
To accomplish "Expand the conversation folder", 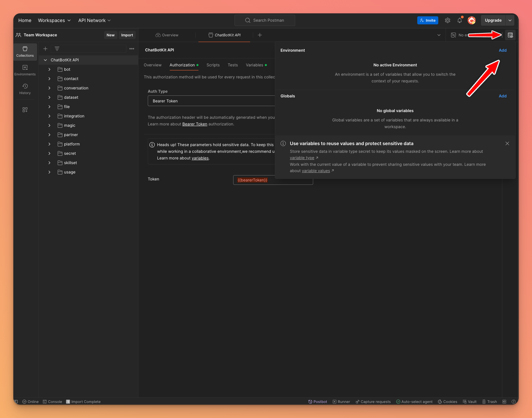I will point(49,88).
